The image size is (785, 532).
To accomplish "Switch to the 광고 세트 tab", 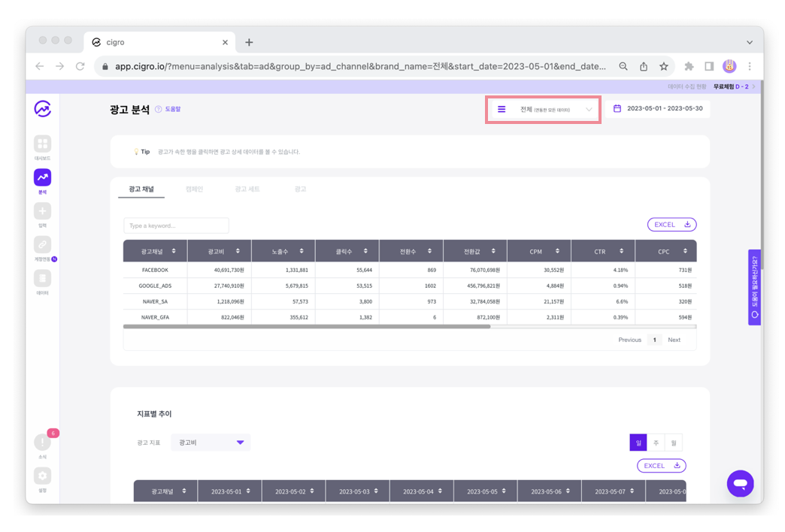I will click(x=247, y=189).
